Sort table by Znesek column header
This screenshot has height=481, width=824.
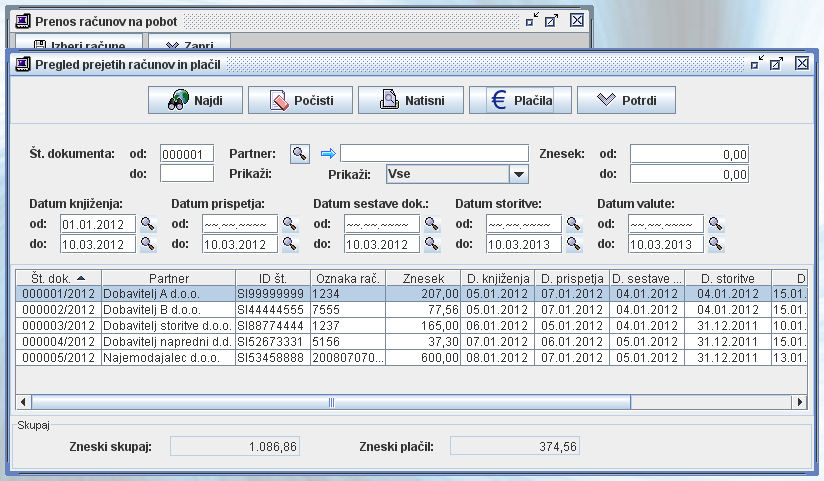click(x=424, y=277)
